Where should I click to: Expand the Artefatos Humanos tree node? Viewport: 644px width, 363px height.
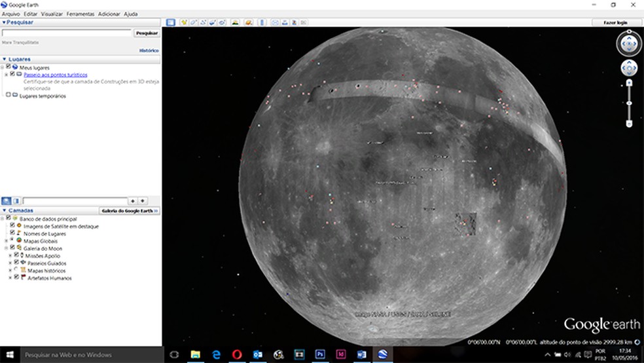coord(10,278)
